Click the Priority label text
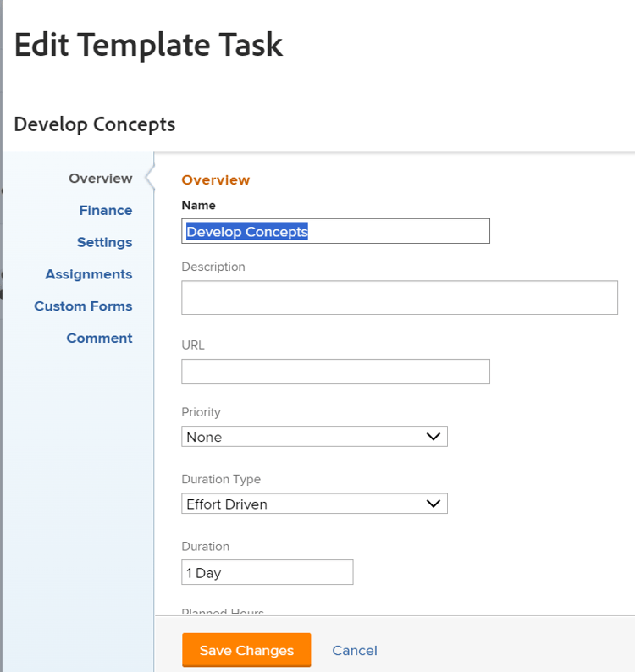 [x=201, y=412]
